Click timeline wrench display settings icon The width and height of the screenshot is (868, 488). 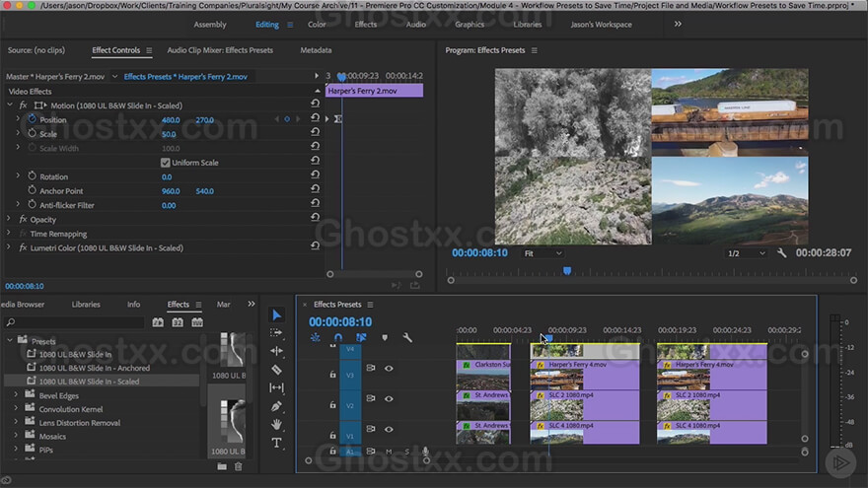click(407, 337)
